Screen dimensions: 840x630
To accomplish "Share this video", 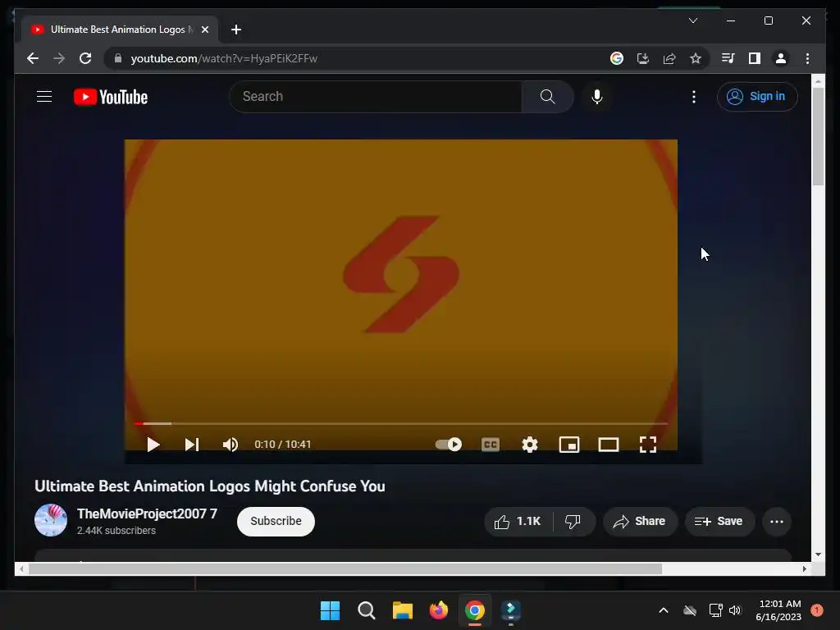I will 640,521.
